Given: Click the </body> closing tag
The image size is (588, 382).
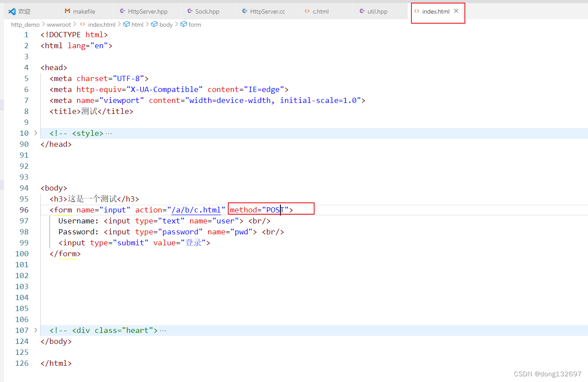Looking at the screenshot, I should click(56, 341).
